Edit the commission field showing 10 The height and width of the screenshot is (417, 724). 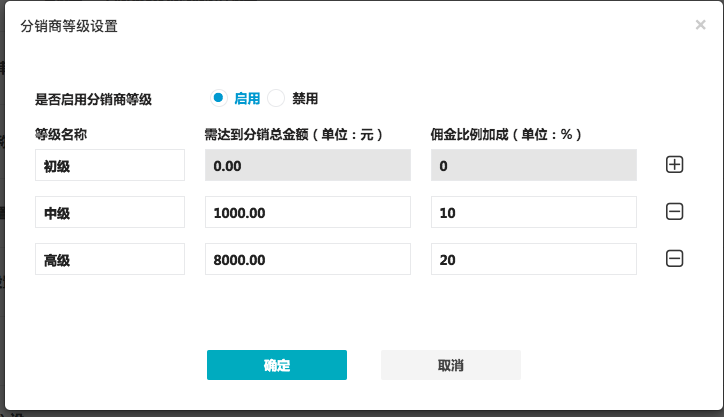coord(534,212)
